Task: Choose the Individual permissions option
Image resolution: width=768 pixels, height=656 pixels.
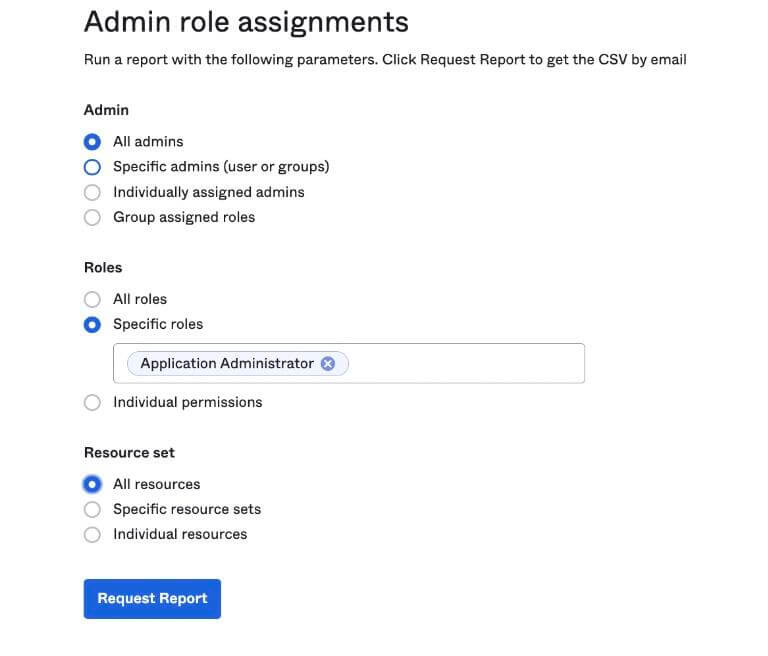Action: [x=93, y=402]
